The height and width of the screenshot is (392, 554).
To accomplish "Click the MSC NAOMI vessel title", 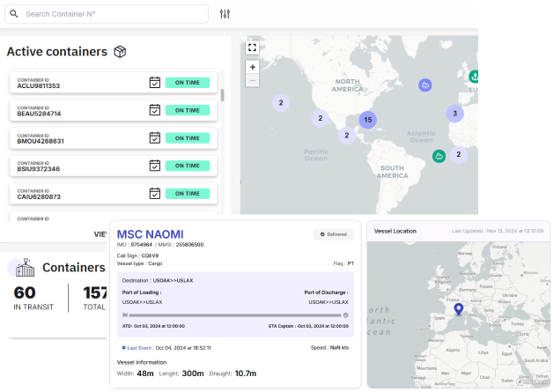I will tap(150, 234).
